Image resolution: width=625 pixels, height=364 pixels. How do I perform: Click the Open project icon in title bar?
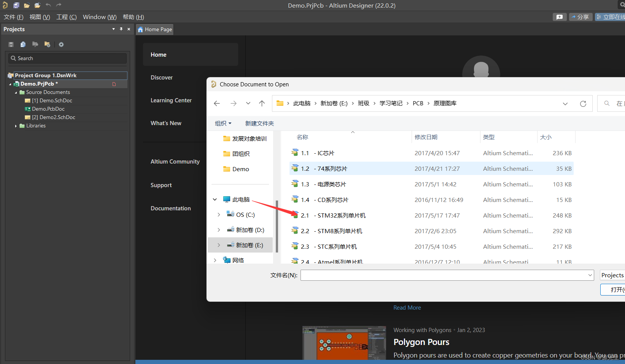coord(37,5)
